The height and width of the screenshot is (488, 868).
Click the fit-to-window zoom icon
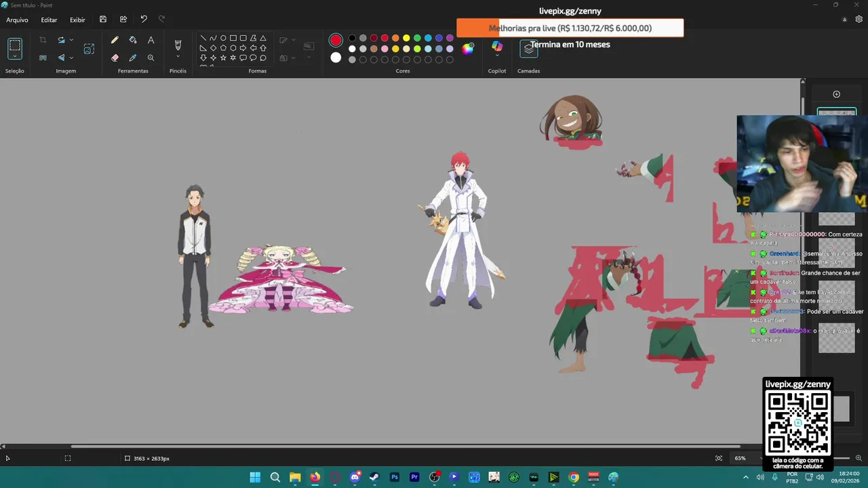pos(719,458)
